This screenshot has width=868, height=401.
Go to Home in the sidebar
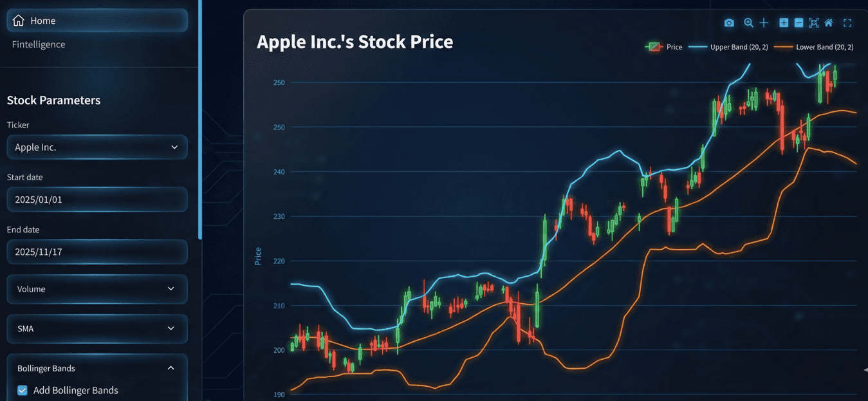click(x=97, y=21)
